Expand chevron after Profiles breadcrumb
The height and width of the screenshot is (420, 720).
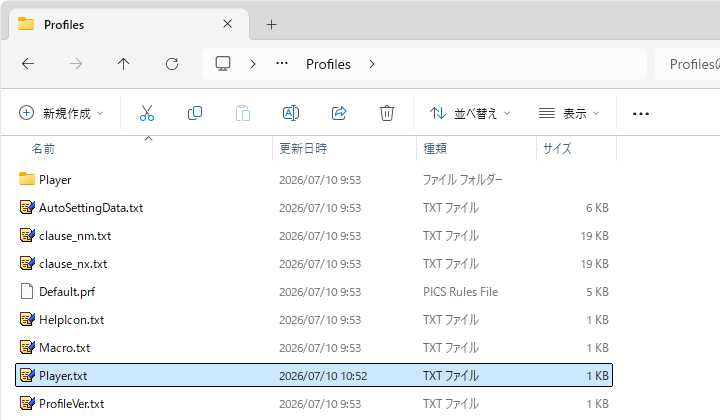point(372,64)
